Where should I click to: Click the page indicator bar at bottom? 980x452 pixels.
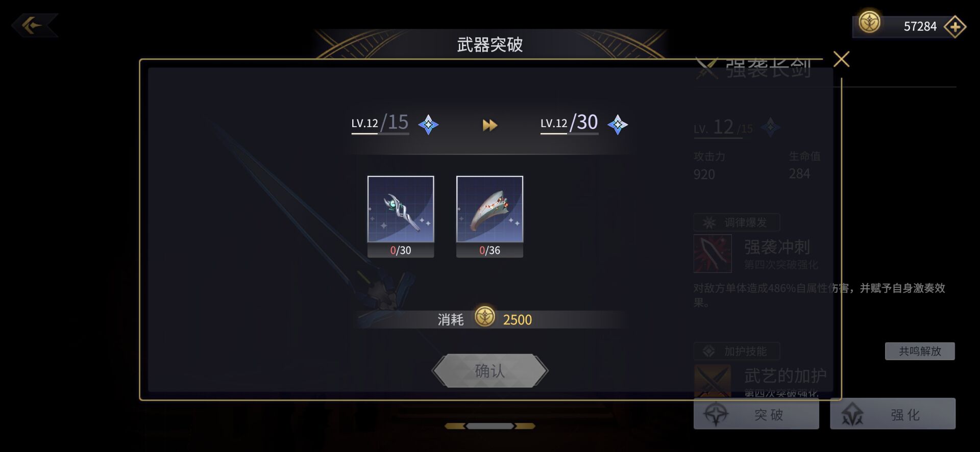(x=490, y=426)
